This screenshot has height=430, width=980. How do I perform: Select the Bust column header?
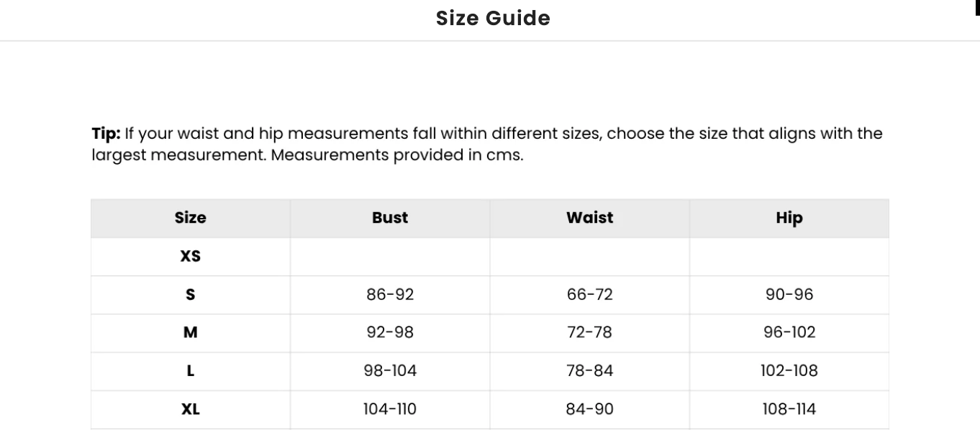coord(390,218)
